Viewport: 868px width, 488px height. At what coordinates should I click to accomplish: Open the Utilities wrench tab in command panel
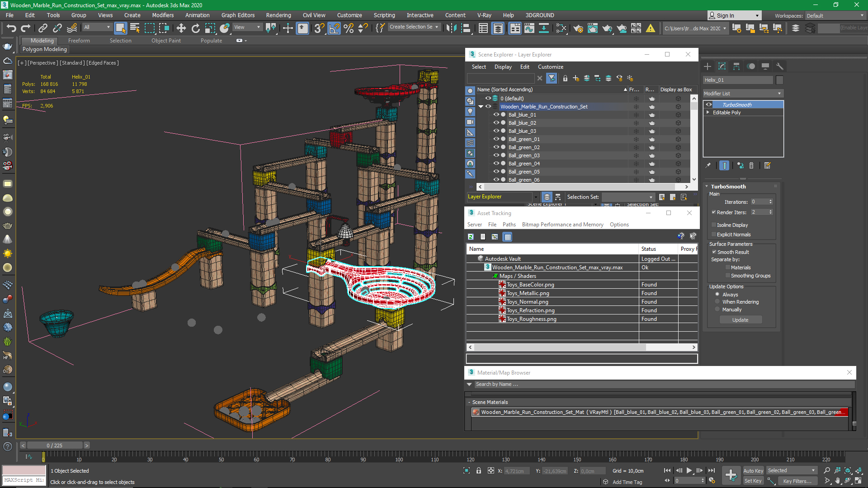click(779, 66)
